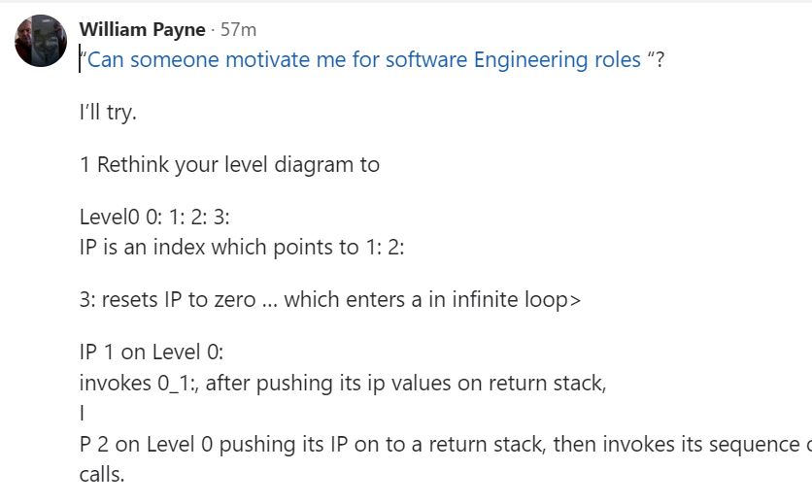Click the "IP is an index which points" line
Image resolution: width=812 pixels, height=504 pixels.
[241, 247]
